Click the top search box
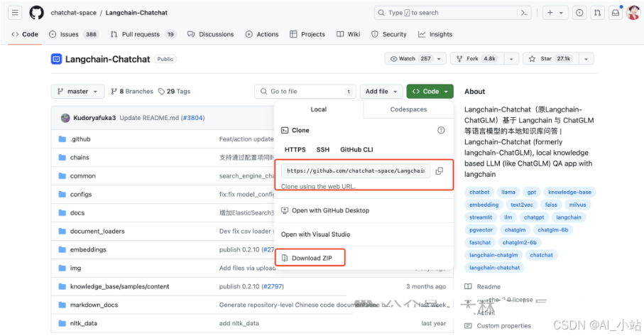Viewport: 644px width, 336px height. 453,13
